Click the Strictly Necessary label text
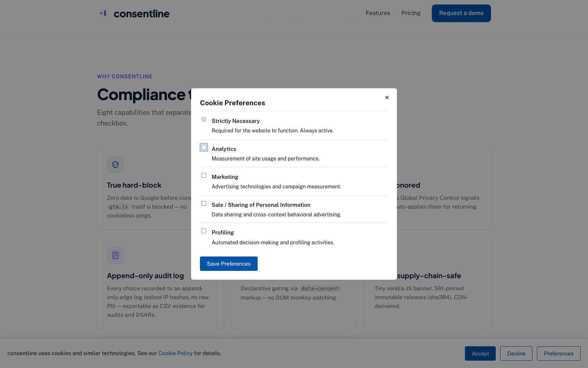 (x=236, y=121)
